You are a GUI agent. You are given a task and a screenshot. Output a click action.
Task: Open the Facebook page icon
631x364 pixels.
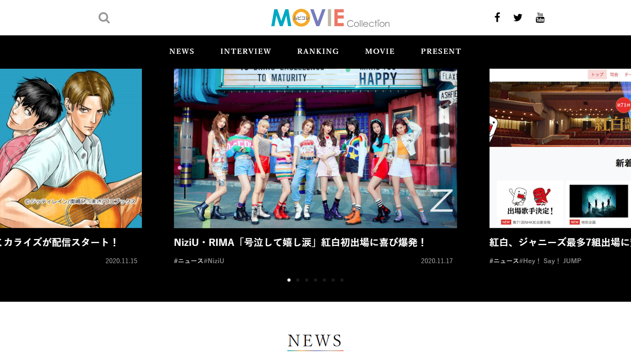pyautogui.click(x=497, y=17)
